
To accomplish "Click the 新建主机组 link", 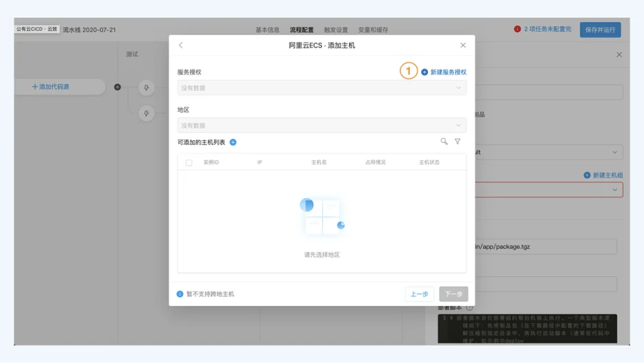I will click(x=603, y=175).
